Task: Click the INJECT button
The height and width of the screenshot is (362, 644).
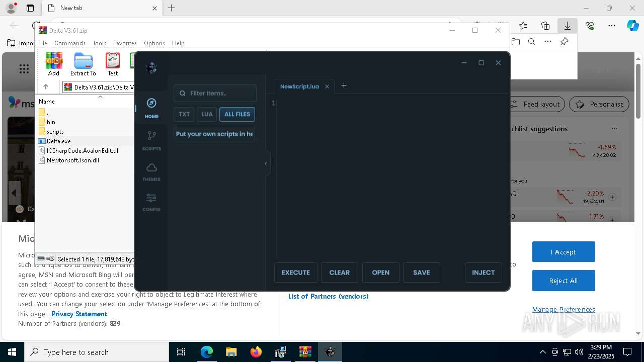Action: pyautogui.click(x=484, y=273)
